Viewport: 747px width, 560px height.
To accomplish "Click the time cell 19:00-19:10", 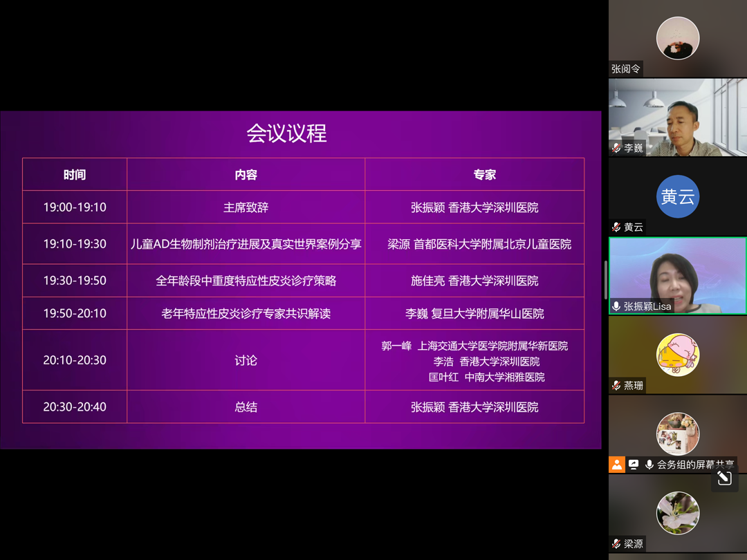I will pos(75,207).
